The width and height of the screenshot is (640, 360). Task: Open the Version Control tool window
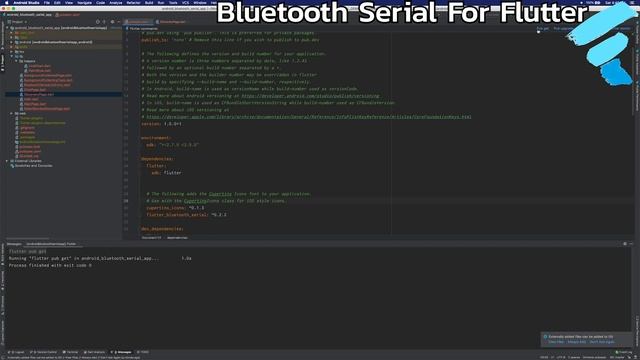(44, 352)
